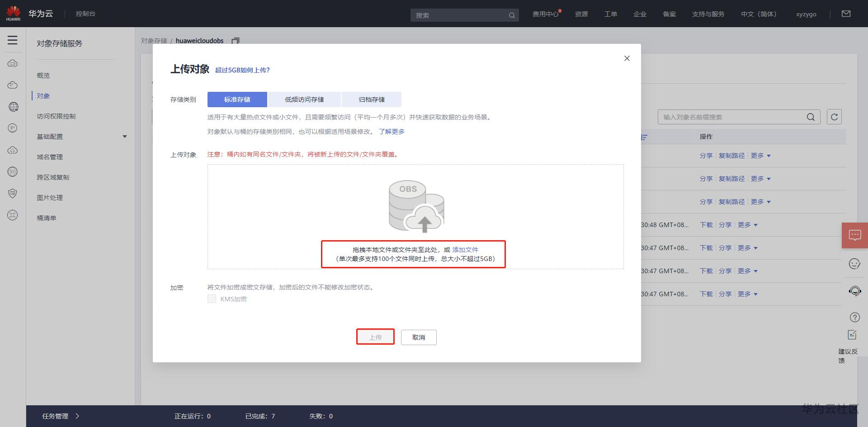Refresh the object list

(x=834, y=117)
